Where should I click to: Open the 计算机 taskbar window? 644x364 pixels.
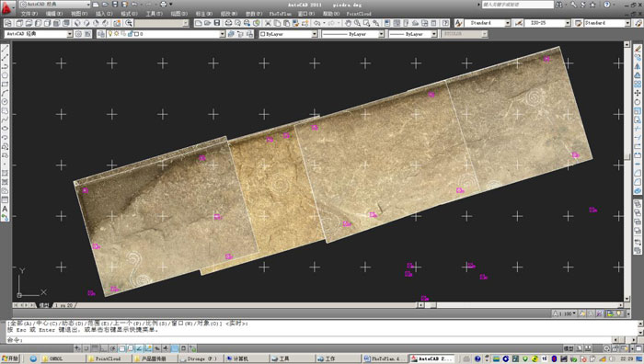(x=247, y=358)
